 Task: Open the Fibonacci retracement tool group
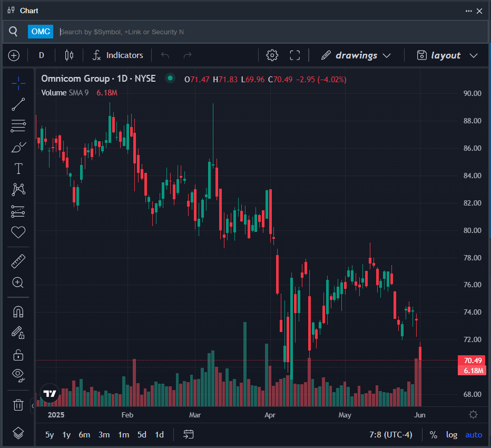(18, 125)
